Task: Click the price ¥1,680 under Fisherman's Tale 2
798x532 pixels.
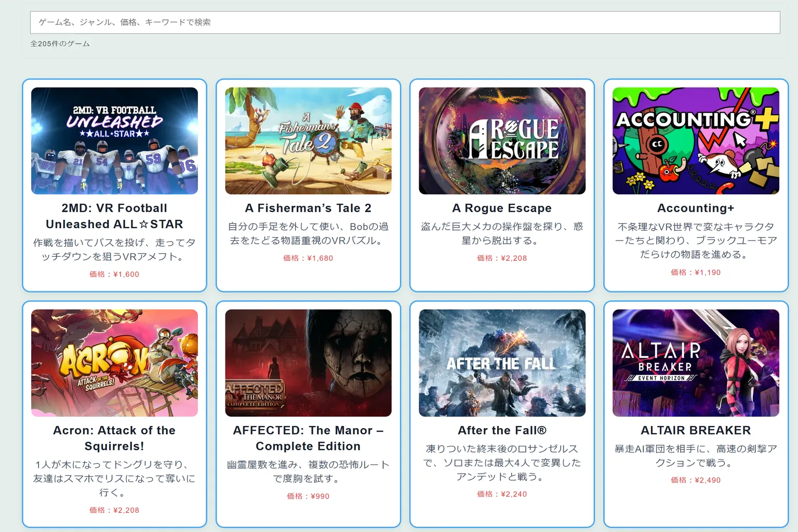Action: pyautogui.click(x=308, y=258)
